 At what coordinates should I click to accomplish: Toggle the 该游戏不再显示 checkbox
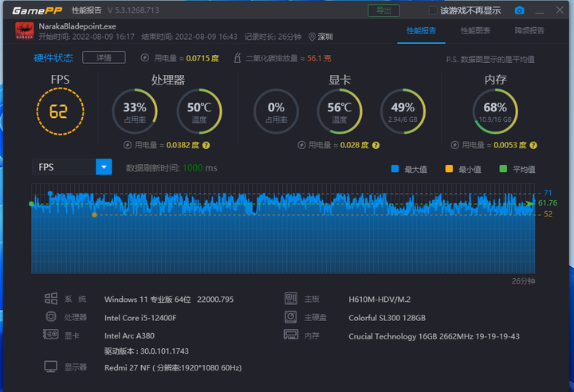coord(433,10)
